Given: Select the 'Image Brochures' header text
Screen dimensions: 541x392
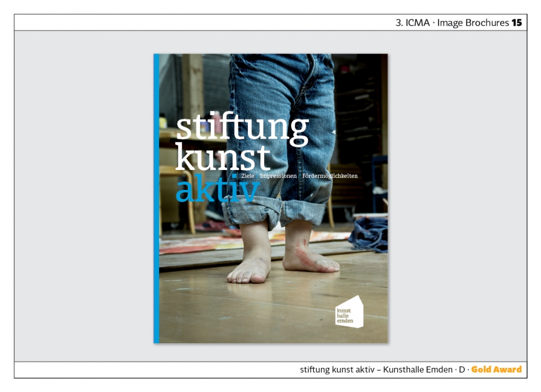Looking at the screenshot, I should click(473, 23).
